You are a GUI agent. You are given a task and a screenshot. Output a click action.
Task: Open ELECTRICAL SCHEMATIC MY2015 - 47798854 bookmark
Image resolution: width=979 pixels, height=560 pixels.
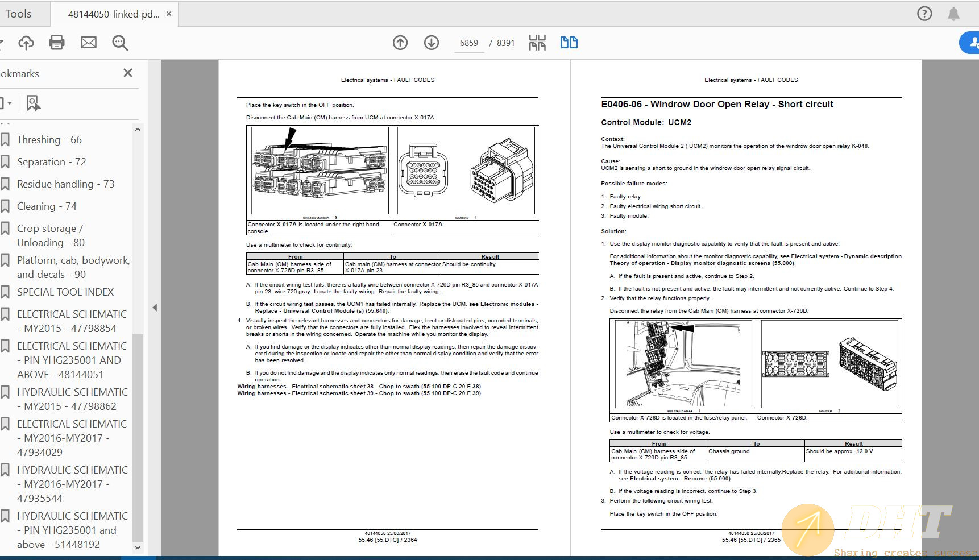[x=72, y=321]
